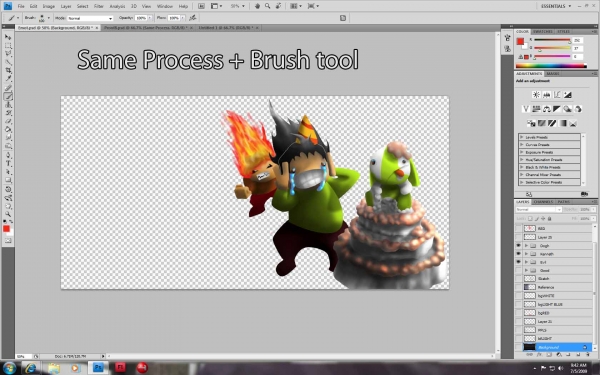Add a Color Balance adjustment
The height and width of the screenshot is (375, 600).
tap(546, 109)
